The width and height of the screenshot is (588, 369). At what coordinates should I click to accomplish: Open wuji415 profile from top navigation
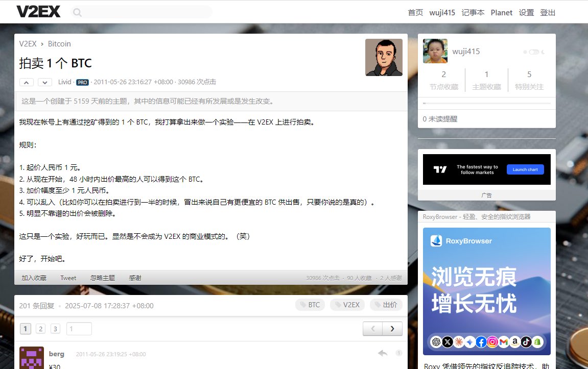(x=442, y=13)
